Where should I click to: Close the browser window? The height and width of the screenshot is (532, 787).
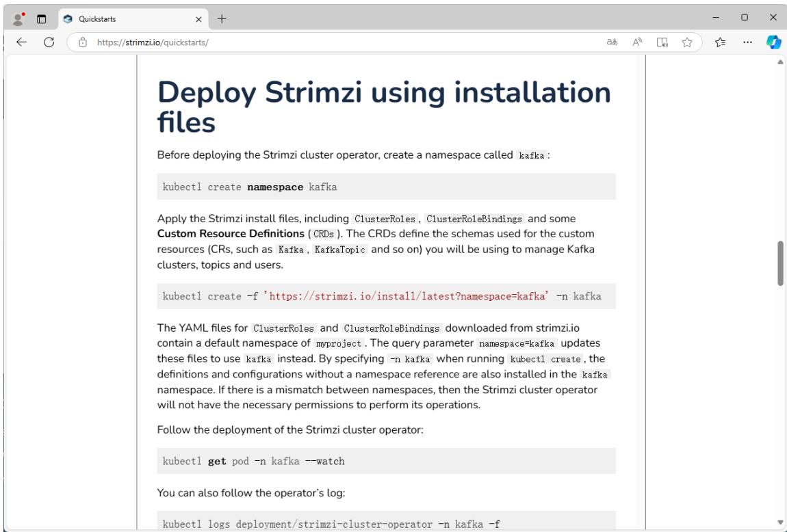773,18
